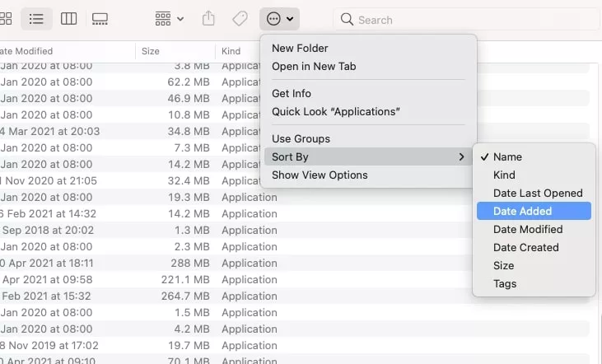Sort by Date Added
The image size is (602, 364).
point(534,211)
